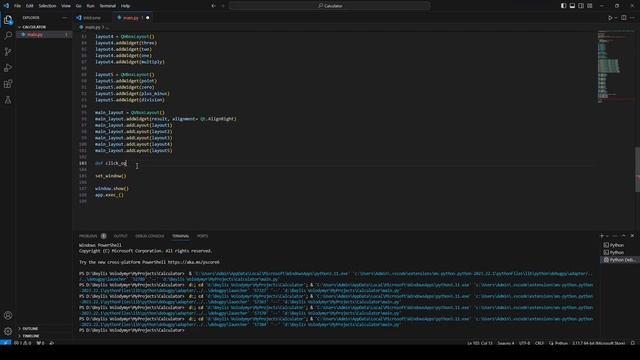Open the Testing flask view
This screenshot has width=640, height=360.
pyautogui.click(x=8, y=100)
